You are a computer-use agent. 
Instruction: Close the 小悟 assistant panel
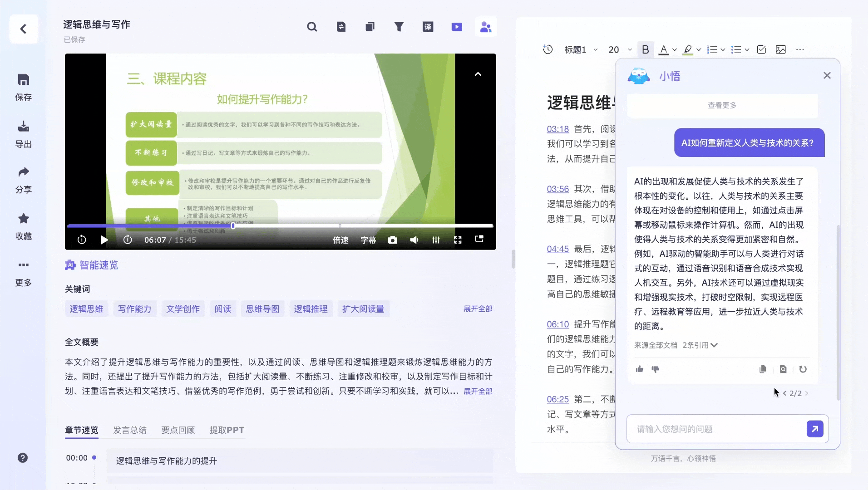(827, 75)
